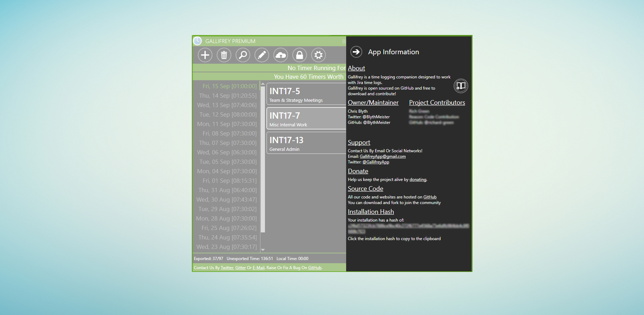Click the GALLIFREY PREMIUM title text
This screenshot has width=644, height=315.
click(x=230, y=41)
